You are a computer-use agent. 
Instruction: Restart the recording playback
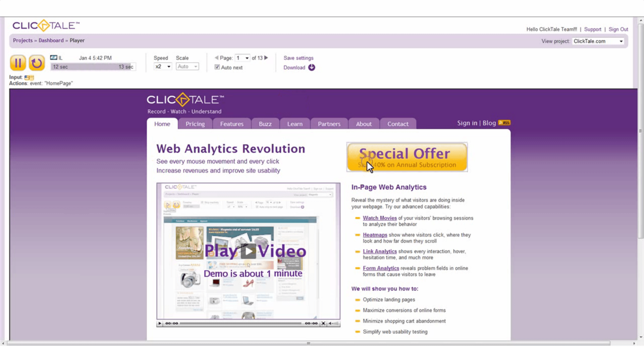pyautogui.click(x=37, y=63)
